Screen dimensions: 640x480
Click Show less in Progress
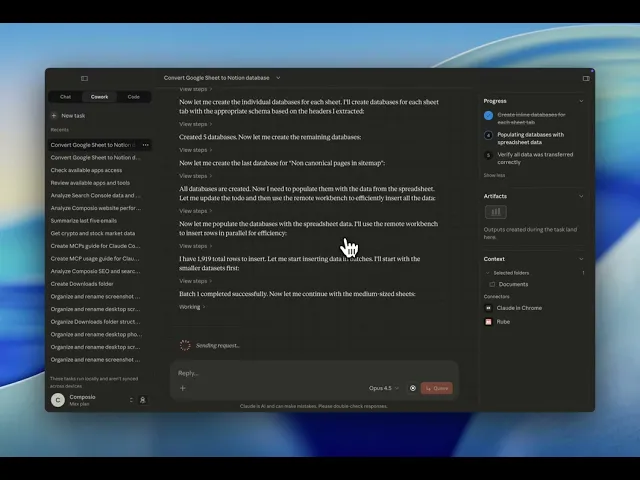pyautogui.click(x=494, y=176)
